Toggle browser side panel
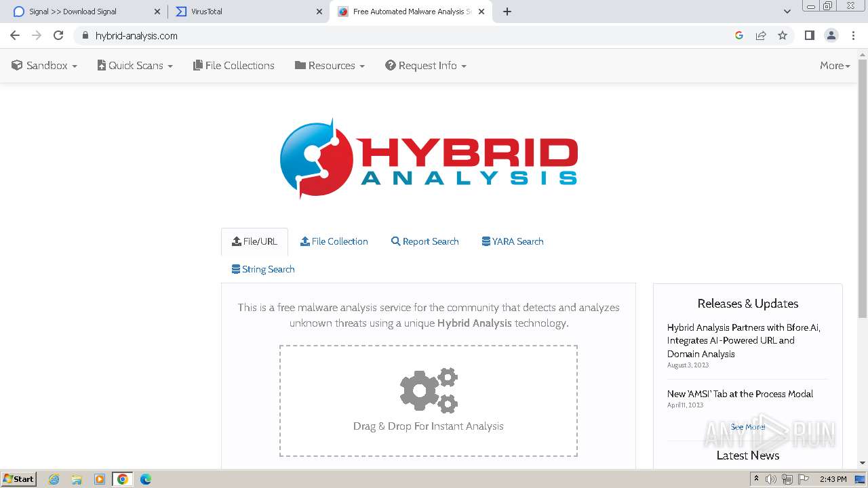 tap(809, 35)
